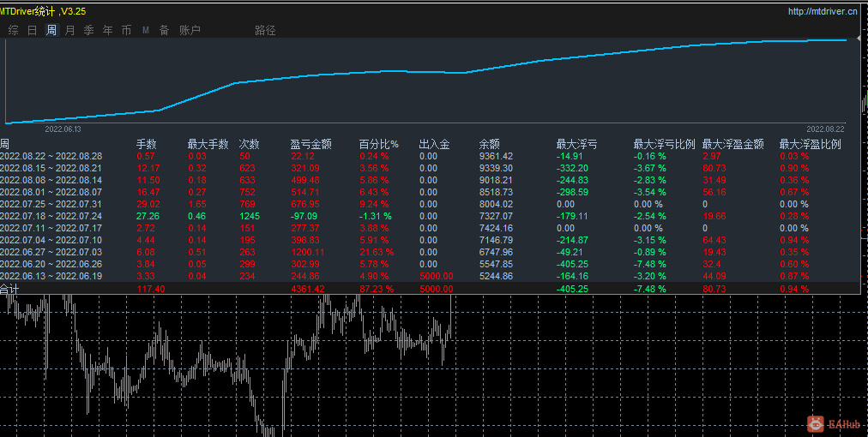Click the 百分比% column header
Image resolution: width=868 pixels, height=437 pixels.
point(379,144)
